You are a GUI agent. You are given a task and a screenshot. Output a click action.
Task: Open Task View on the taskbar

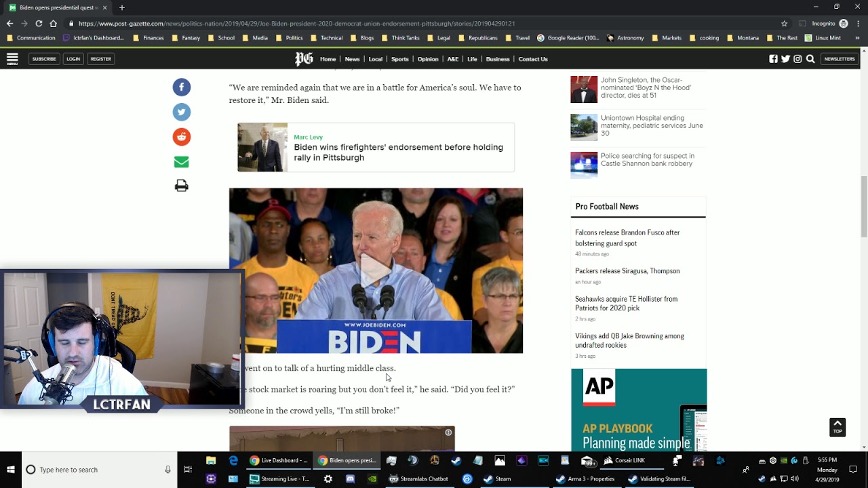188,470
